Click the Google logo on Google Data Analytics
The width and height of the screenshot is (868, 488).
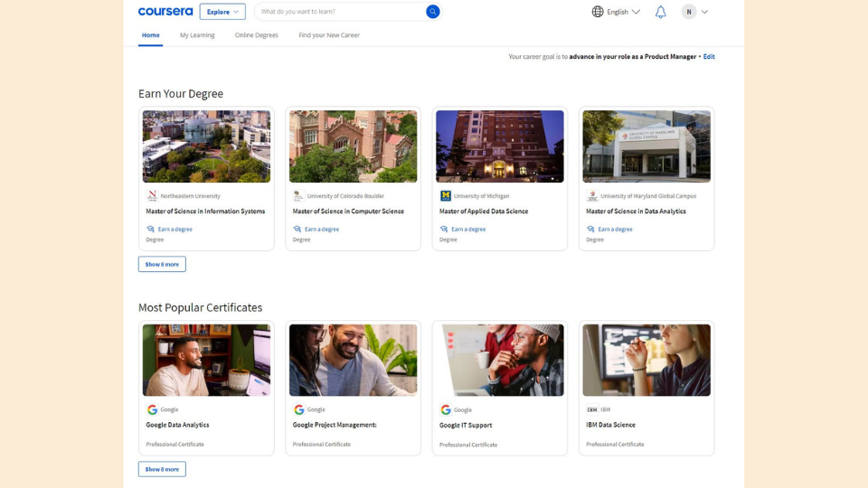pos(152,410)
